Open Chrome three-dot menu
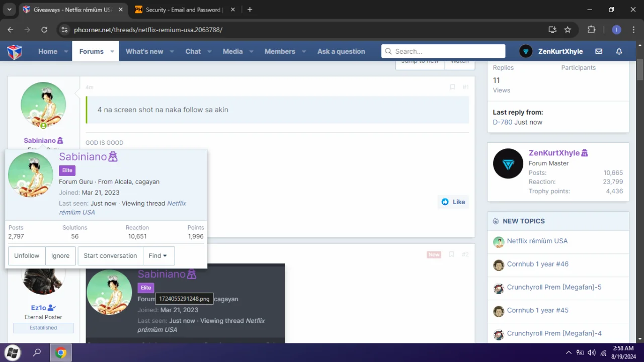 pyautogui.click(x=633, y=30)
